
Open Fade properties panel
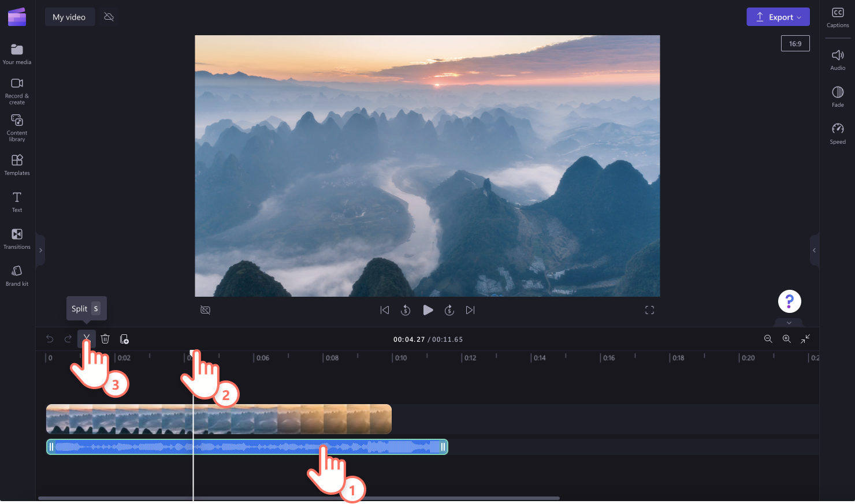coord(838,96)
